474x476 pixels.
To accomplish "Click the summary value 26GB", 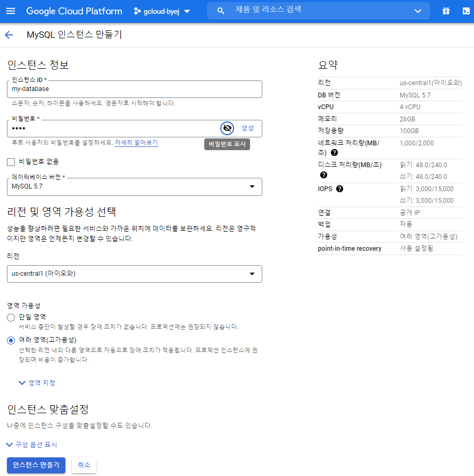I will tap(408, 119).
